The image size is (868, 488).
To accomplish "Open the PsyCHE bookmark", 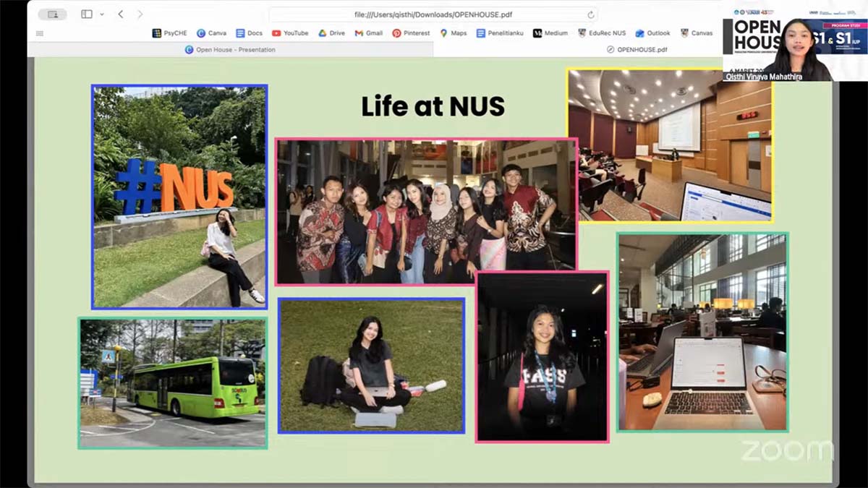I will click(170, 33).
